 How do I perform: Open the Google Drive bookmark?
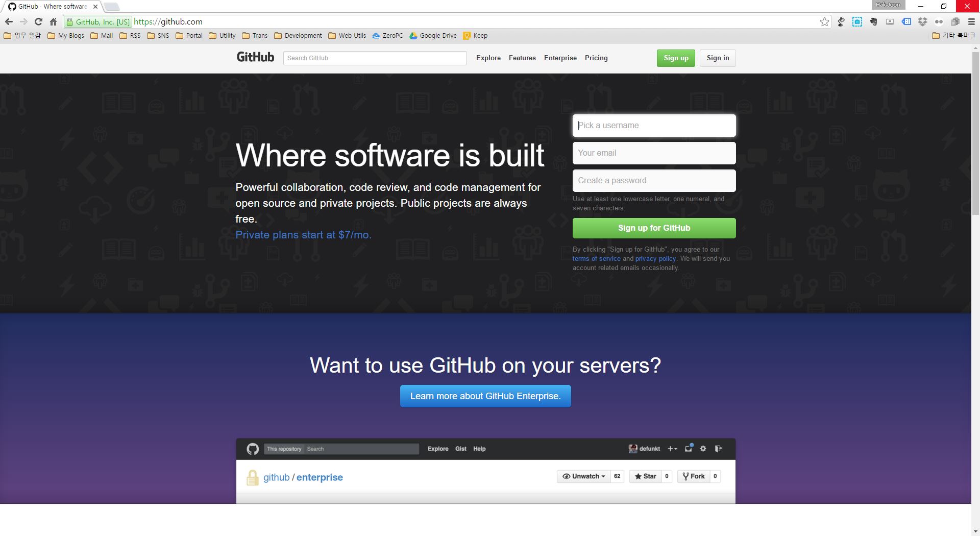[433, 35]
